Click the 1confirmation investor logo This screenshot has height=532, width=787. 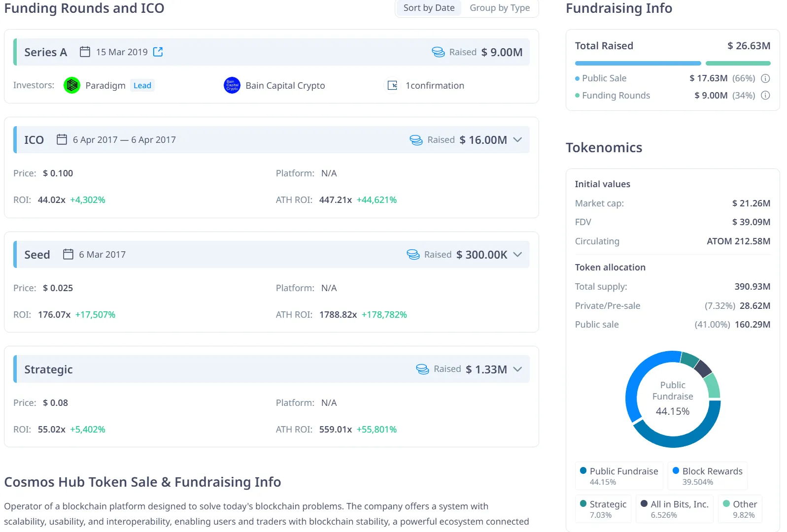pos(392,85)
